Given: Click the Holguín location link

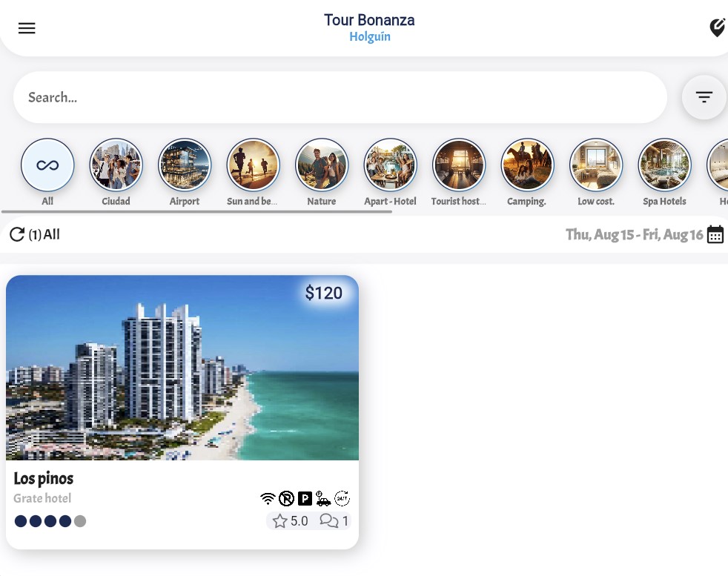Looking at the screenshot, I should coord(370,36).
